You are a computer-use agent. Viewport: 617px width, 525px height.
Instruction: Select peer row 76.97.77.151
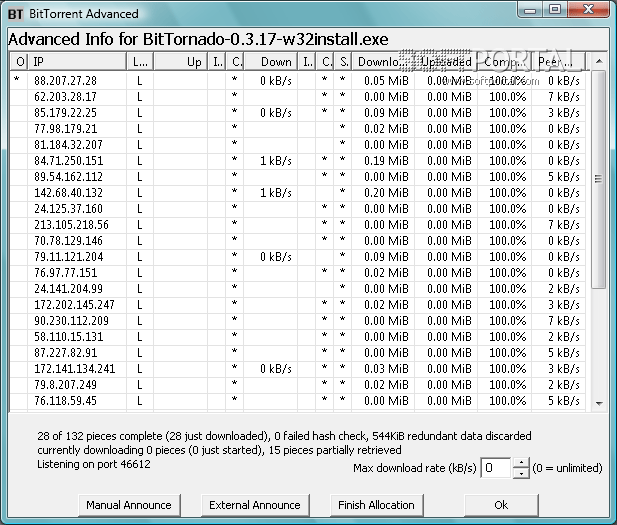click(298, 273)
